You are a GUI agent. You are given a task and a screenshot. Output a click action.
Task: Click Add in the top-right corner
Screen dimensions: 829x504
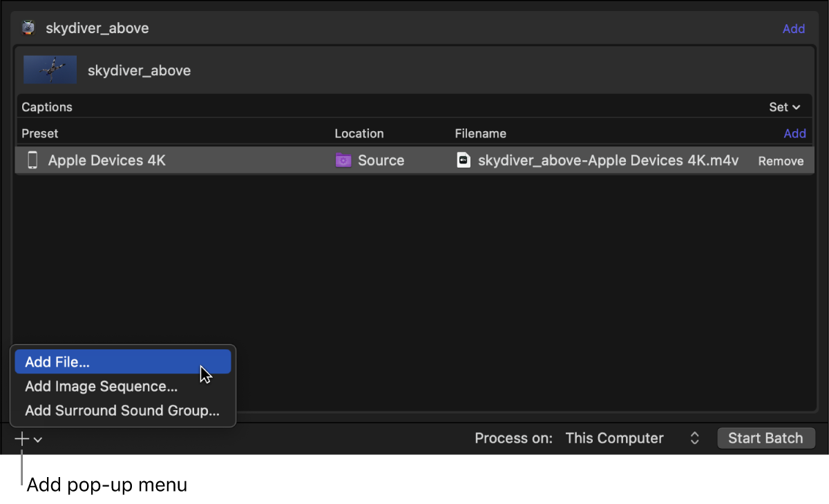[x=793, y=28]
